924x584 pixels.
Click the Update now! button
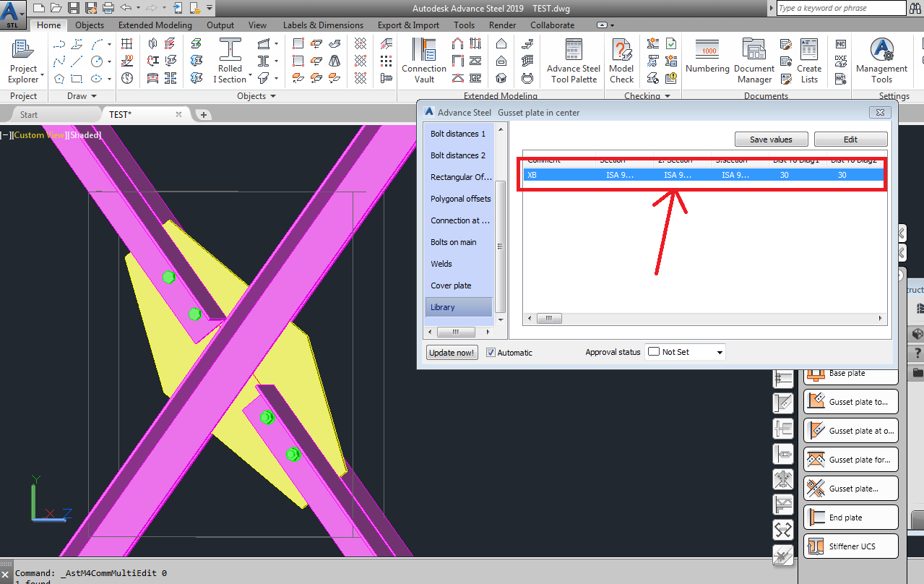tap(452, 353)
